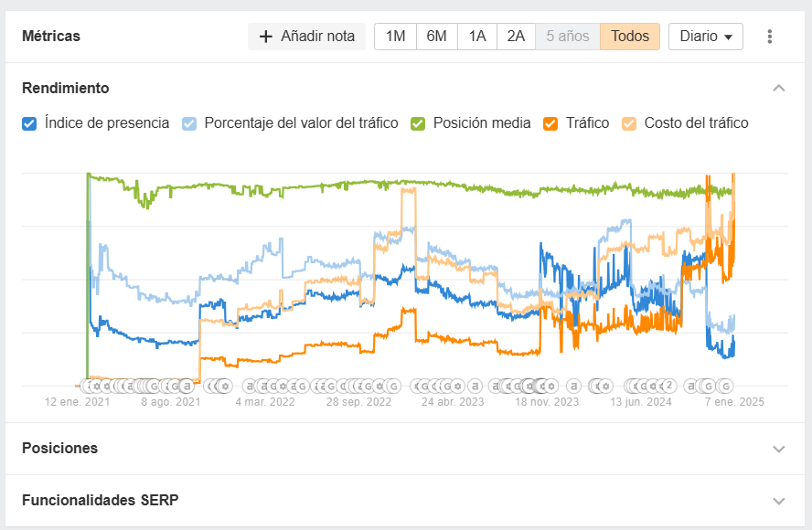Collapse the Rendimiento section

[x=779, y=89]
